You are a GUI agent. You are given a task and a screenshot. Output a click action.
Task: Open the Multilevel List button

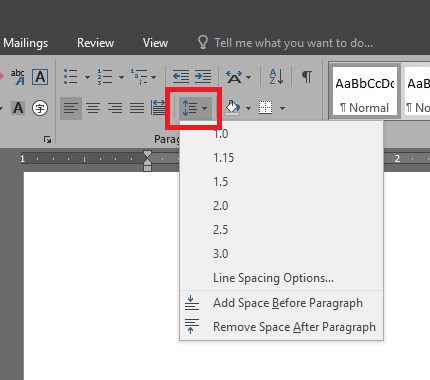139,77
